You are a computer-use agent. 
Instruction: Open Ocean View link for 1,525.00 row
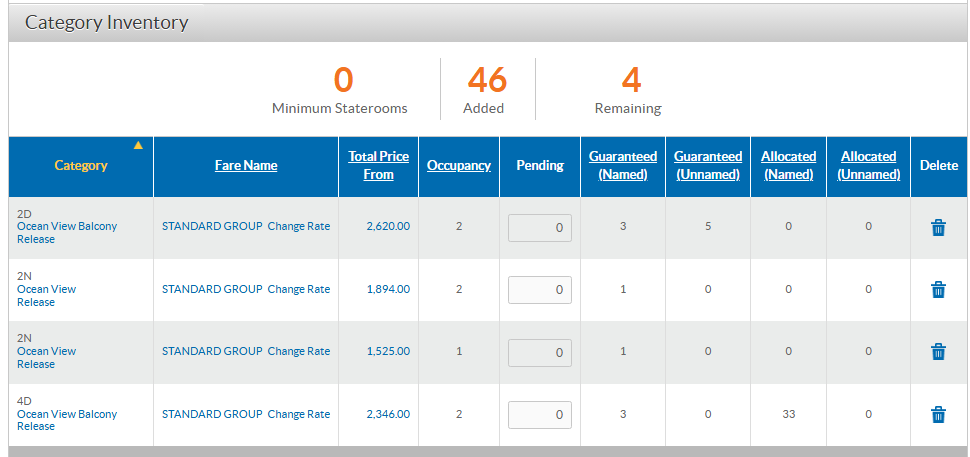(x=46, y=351)
